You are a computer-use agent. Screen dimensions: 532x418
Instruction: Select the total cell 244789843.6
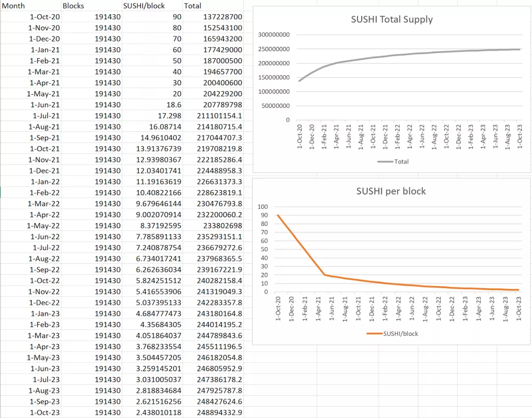[x=213, y=336]
